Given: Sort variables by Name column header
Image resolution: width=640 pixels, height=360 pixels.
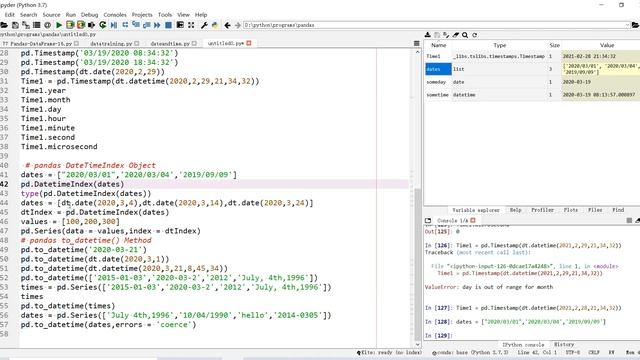Looking at the screenshot, I should [x=438, y=45].
